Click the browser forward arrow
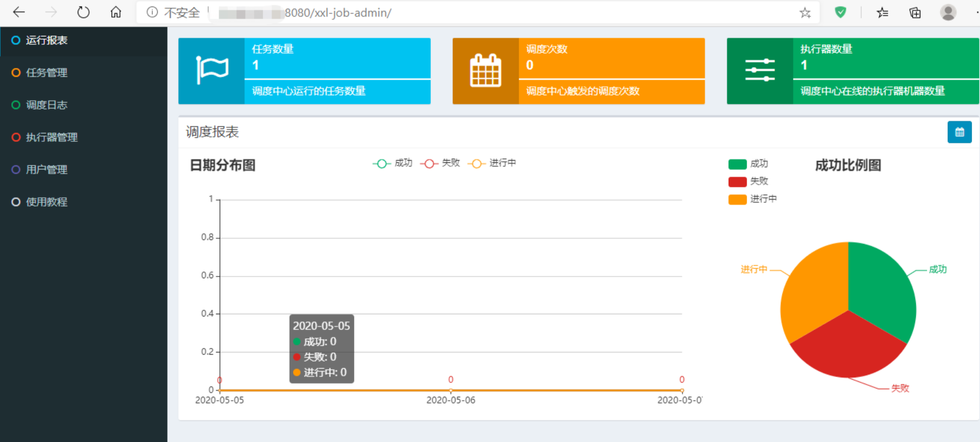The image size is (980, 442). (51, 12)
